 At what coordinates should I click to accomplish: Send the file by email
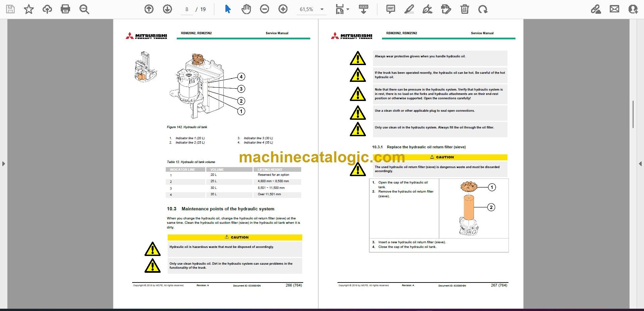[614, 9]
